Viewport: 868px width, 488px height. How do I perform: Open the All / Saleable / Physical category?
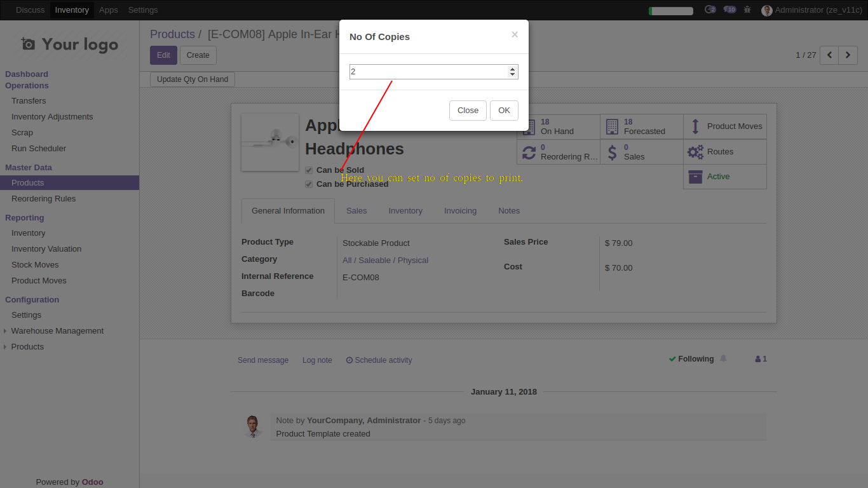pyautogui.click(x=385, y=261)
